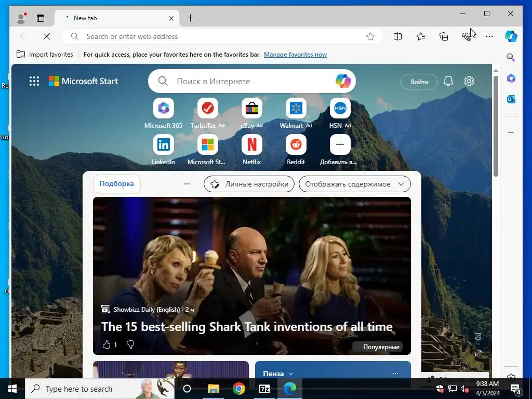
Task: Open Microsoft Start app launcher grid
Action: click(x=34, y=81)
